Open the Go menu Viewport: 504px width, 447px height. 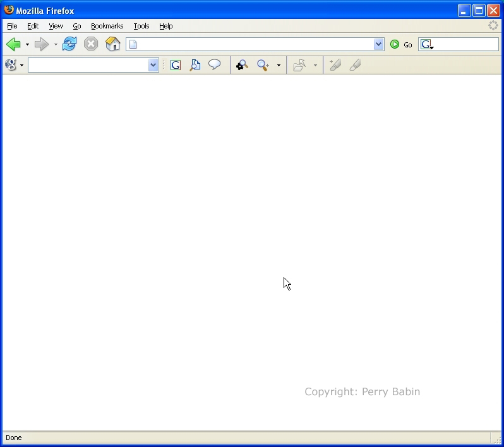pos(77,26)
